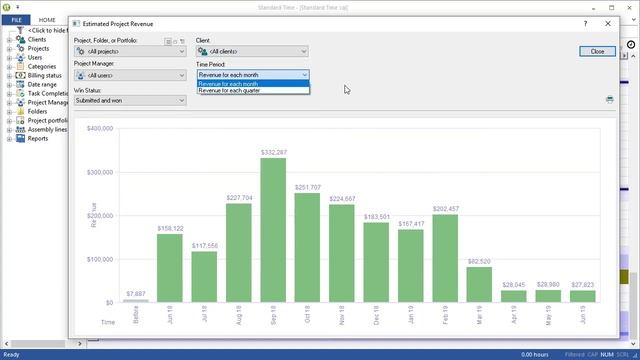The width and height of the screenshot is (640, 360).
Task: Click the left-arrow of horizontal scrollbar
Action: click(6, 344)
